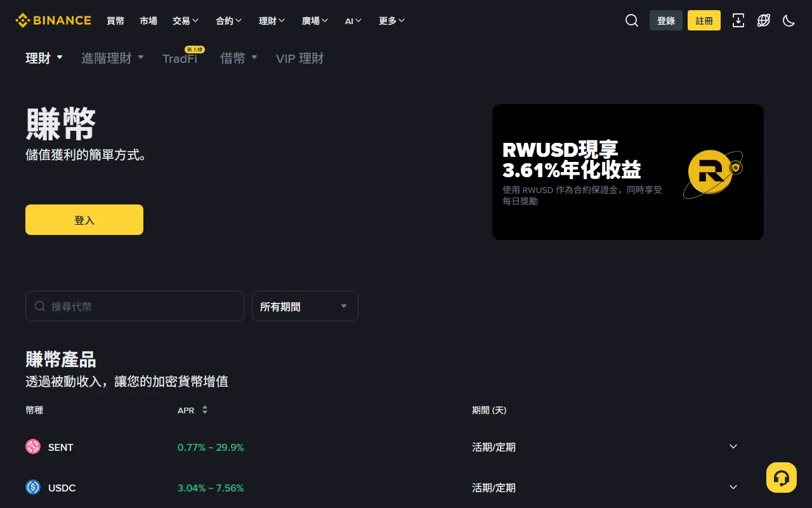This screenshot has height=508, width=812.
Task: Open the 買幣 menu item
Action: pos(115,20)
